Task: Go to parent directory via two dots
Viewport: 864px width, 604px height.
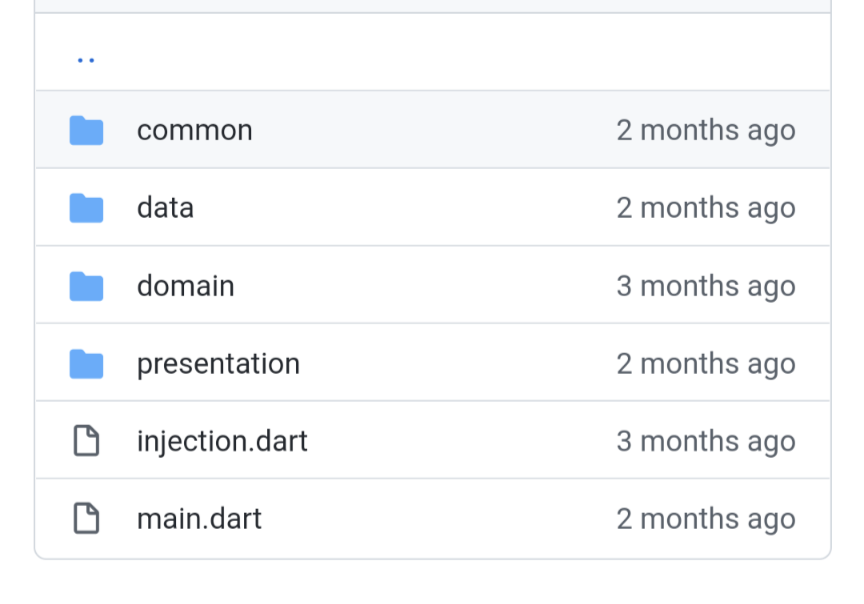Action: (x=86, y=59)
